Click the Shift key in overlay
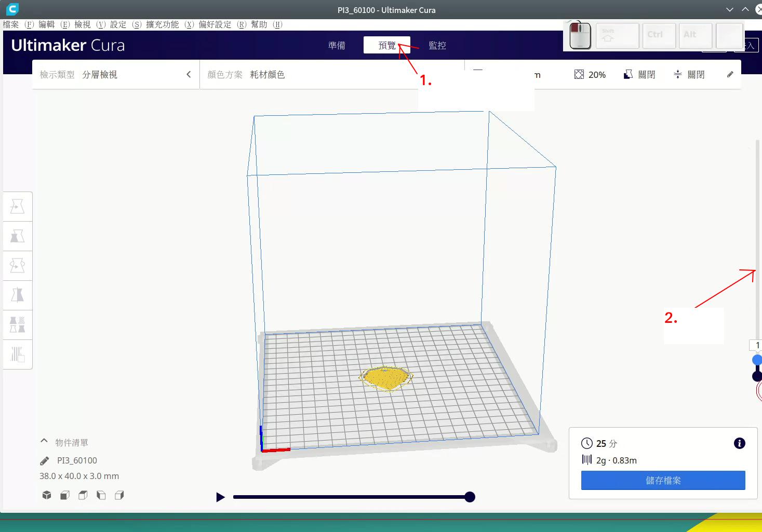 pyautogui.click(x=617, y=36)
